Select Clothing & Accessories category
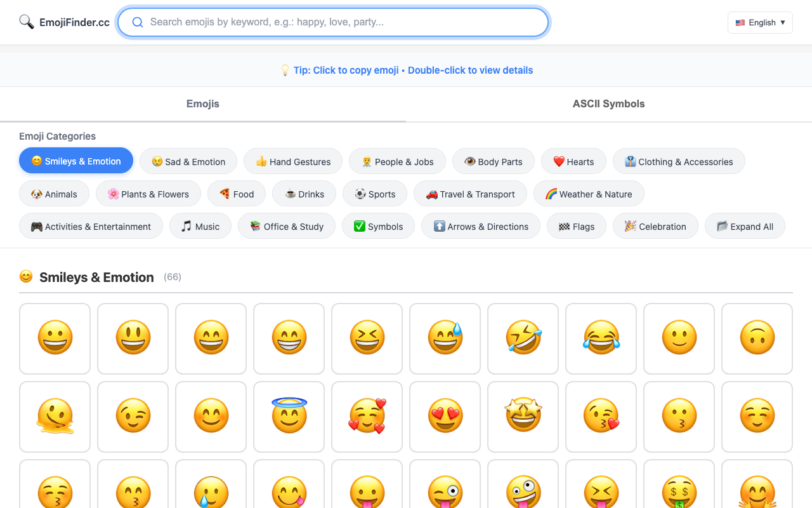 click(x=679, y=161)
